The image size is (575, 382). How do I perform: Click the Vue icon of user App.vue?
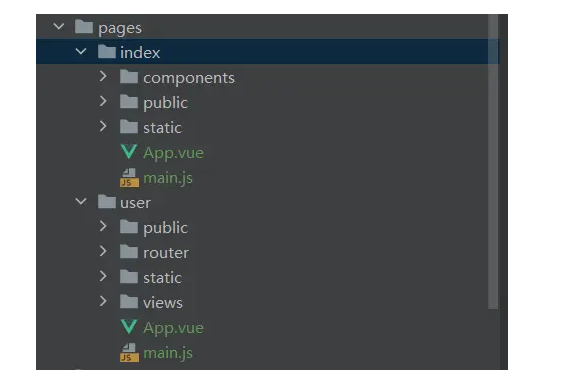(129, 327)
